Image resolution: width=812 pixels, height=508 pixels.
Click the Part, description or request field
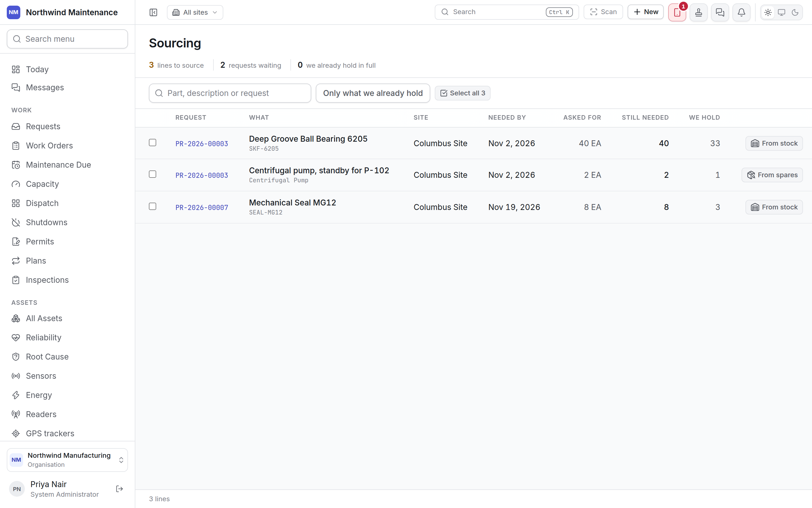coord(230,93)
